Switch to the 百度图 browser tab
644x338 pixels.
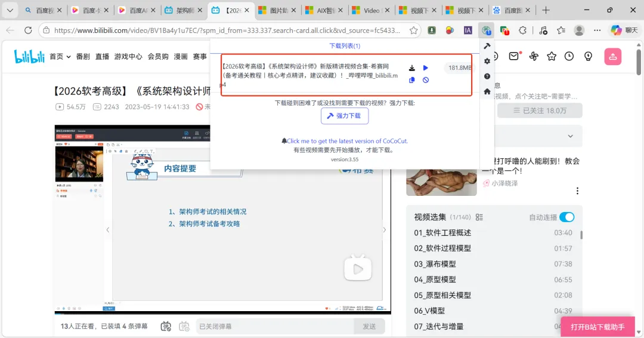(x=512, y=10)
